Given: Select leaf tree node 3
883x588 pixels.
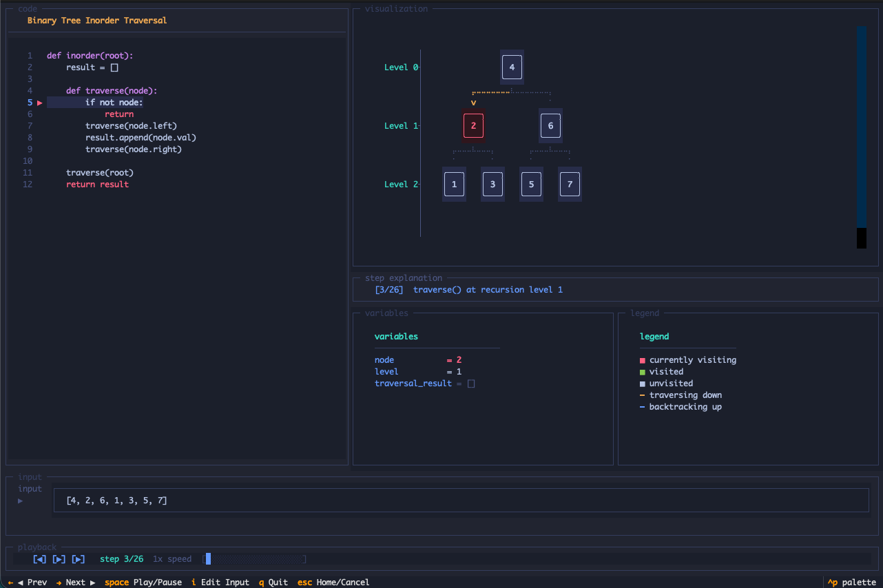Looking at the screenshot, I should coord(492,185).
